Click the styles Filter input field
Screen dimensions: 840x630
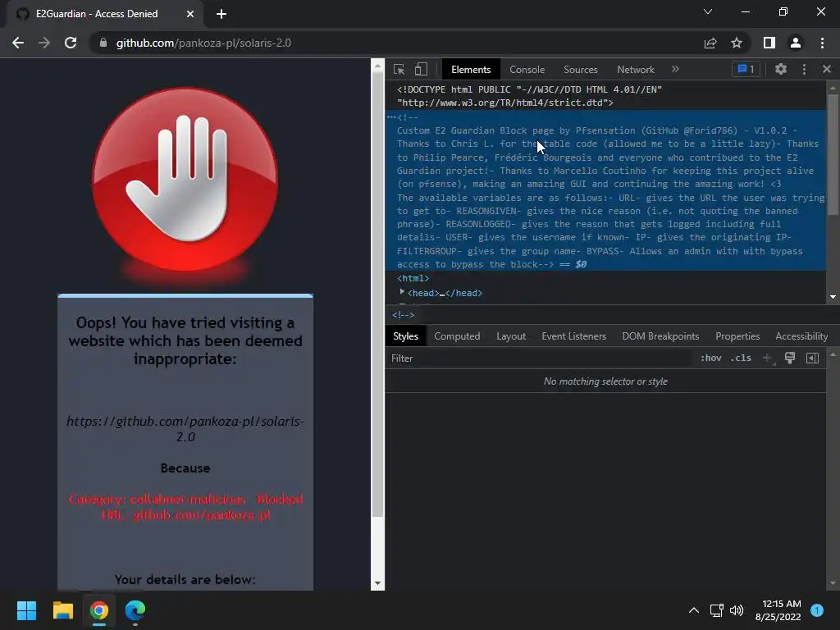coord(538,358)
